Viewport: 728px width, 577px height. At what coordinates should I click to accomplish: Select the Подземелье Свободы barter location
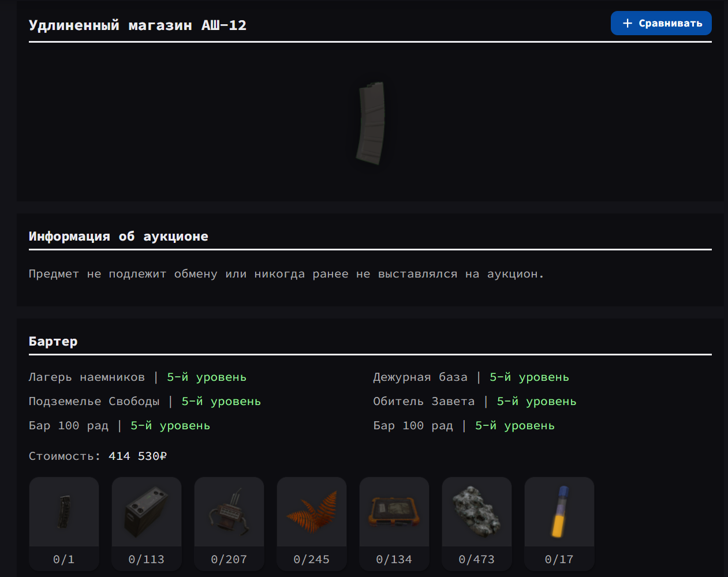pyautogui.click(x=94, y=402)
